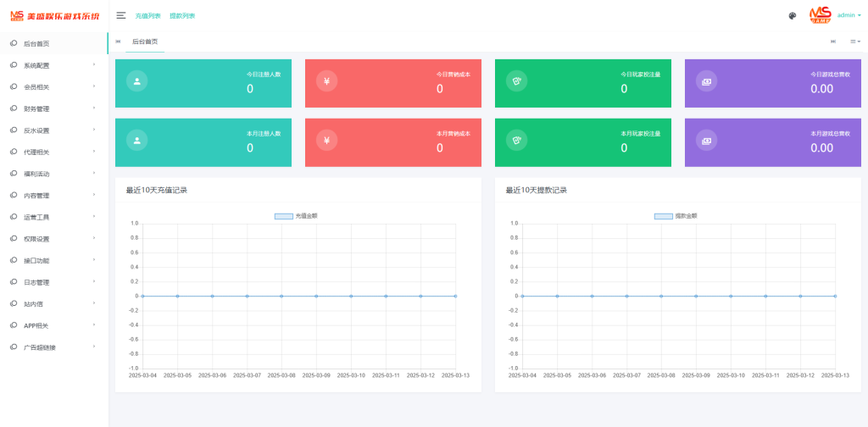The width and height of the screenshot is (868, 427).
Task: Open the 提款列表 link
Action: (182, 15)
